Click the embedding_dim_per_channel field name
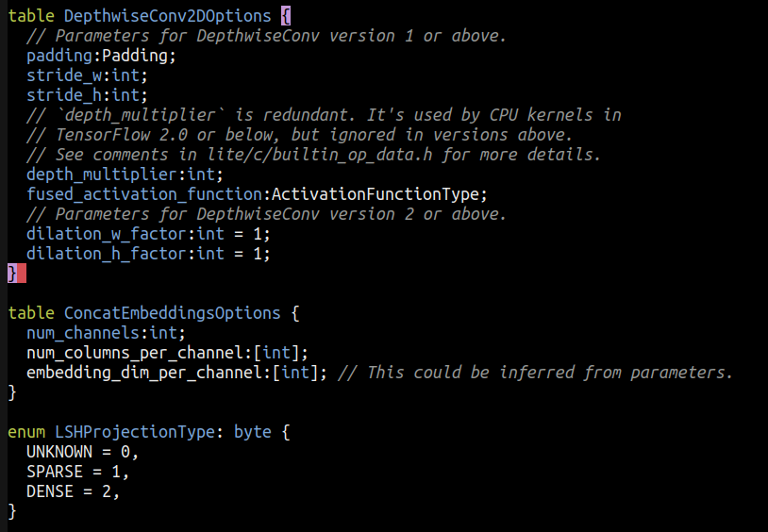This screenshot has height=532, width=768. point(144,373)
